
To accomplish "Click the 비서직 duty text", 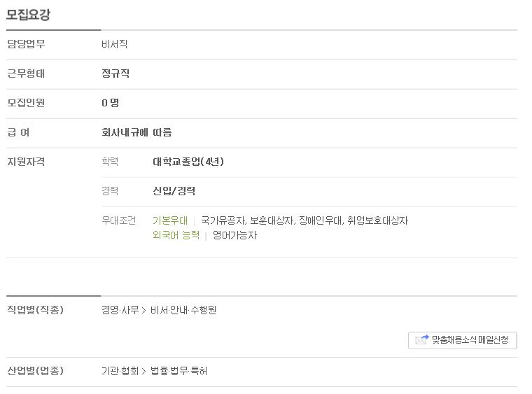I will point(114,44).
